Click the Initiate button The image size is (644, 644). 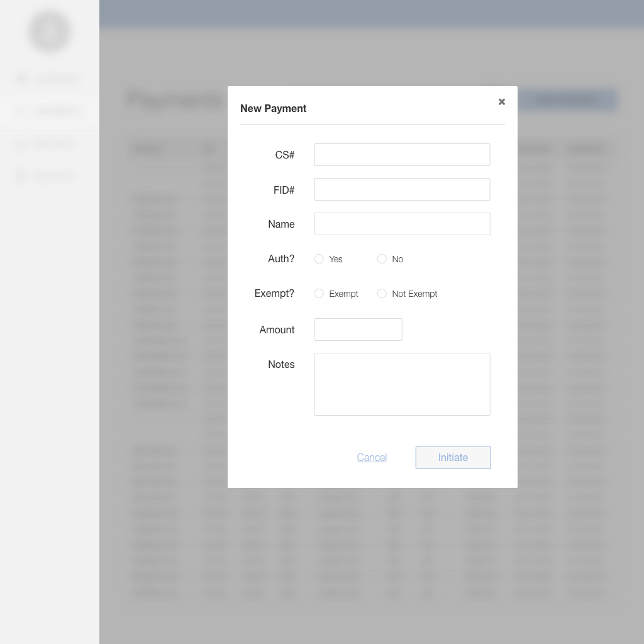453,458
